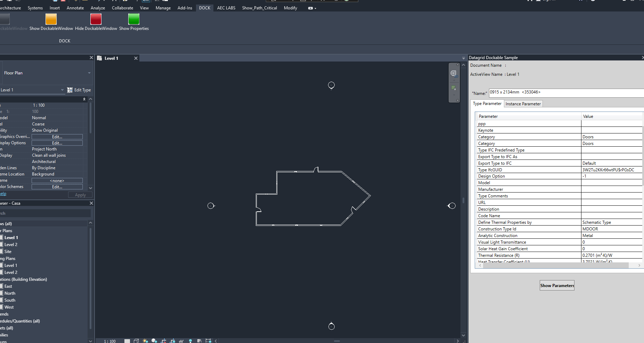Click the Show Parameters button
The image size is (644, 343).
click(x=557, y=286)
